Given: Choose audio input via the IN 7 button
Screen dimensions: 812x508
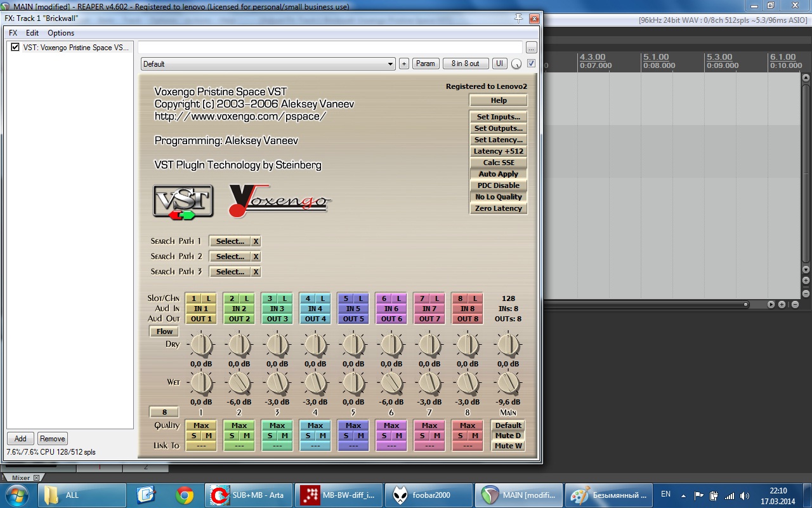Looking at the screenshot, I should 429,309.
